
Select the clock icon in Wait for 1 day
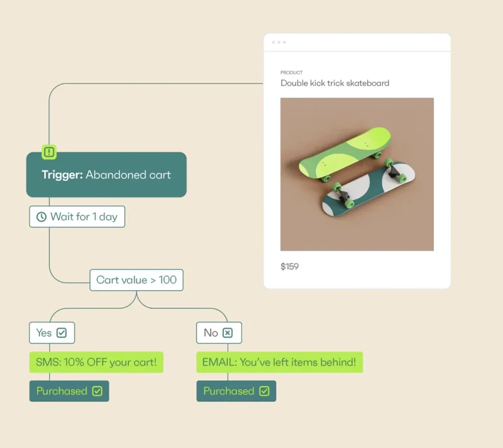(x=40, y=216)
